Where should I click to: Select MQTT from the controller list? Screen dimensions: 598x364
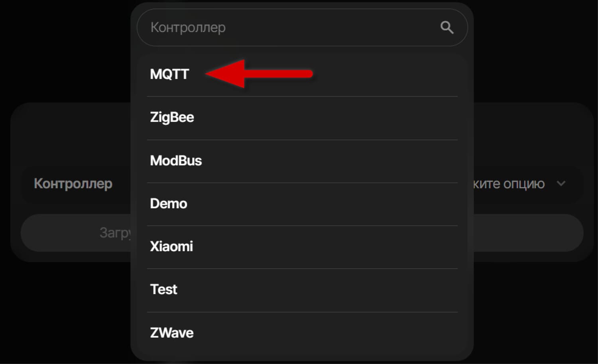click(169, 74)
